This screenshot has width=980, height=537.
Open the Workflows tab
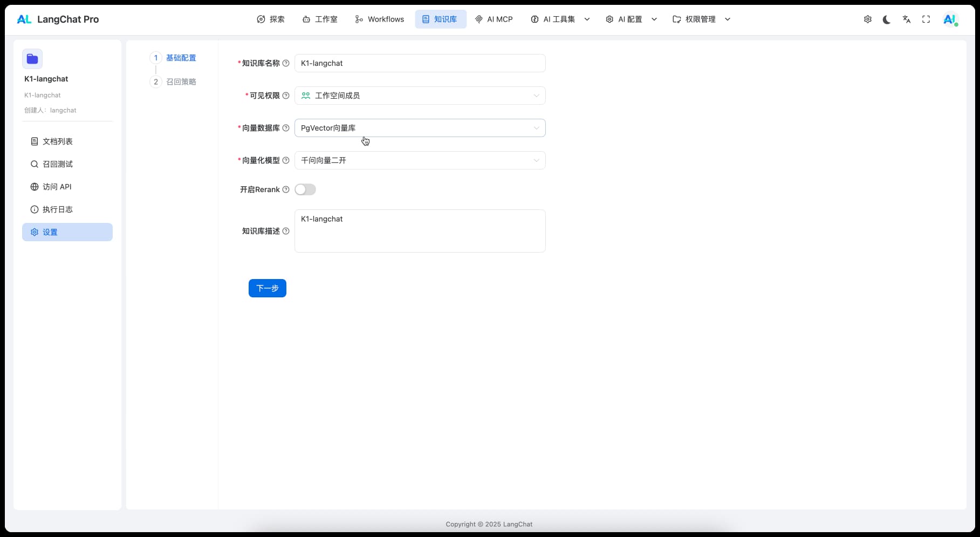click(380, 19)
